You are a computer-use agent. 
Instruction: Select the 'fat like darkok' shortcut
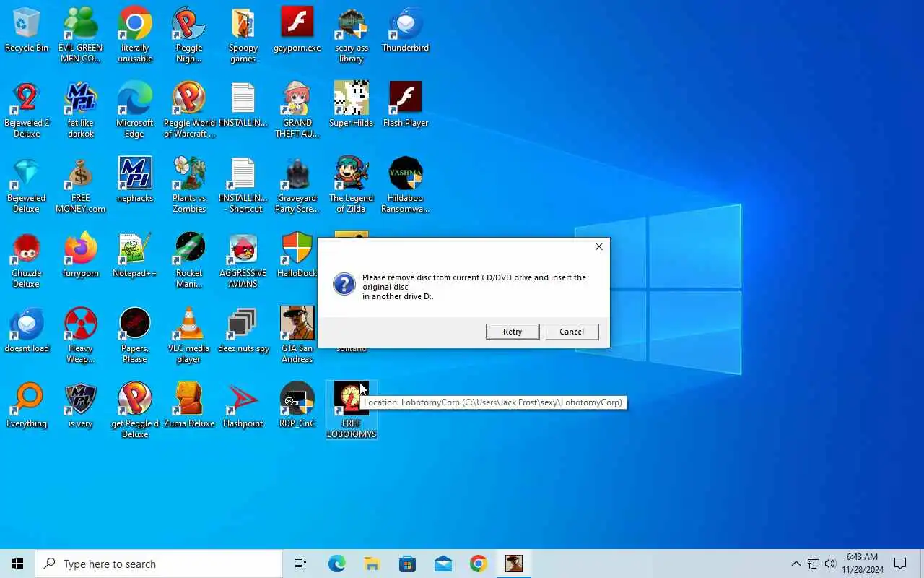(x=81, y=110)
